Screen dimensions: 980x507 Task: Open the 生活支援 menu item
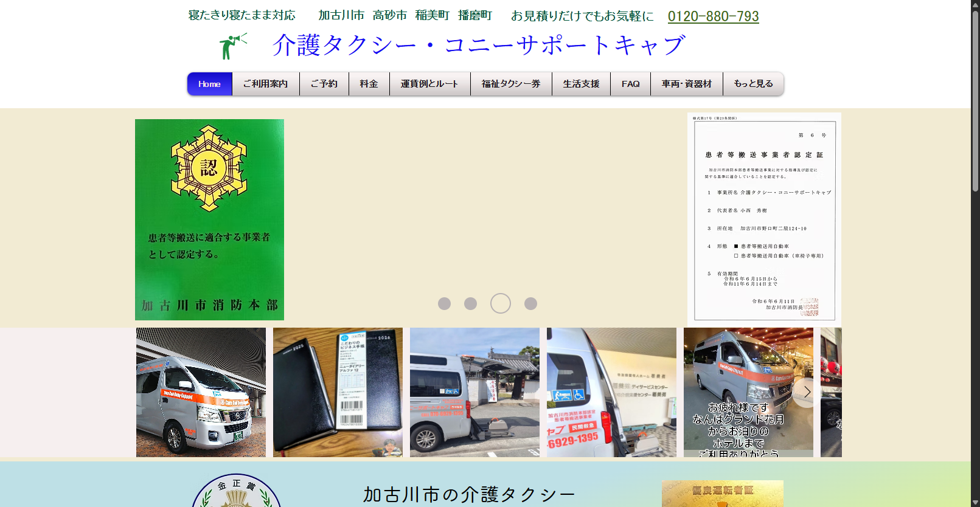[x=581, y=84]
